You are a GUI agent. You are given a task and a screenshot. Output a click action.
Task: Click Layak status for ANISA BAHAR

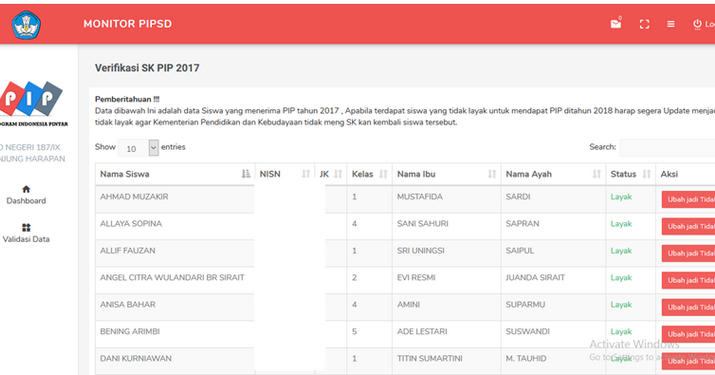click(621, 304)
